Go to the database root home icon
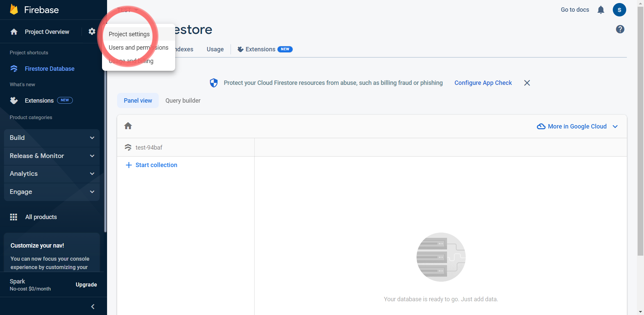 pos(128,126)
